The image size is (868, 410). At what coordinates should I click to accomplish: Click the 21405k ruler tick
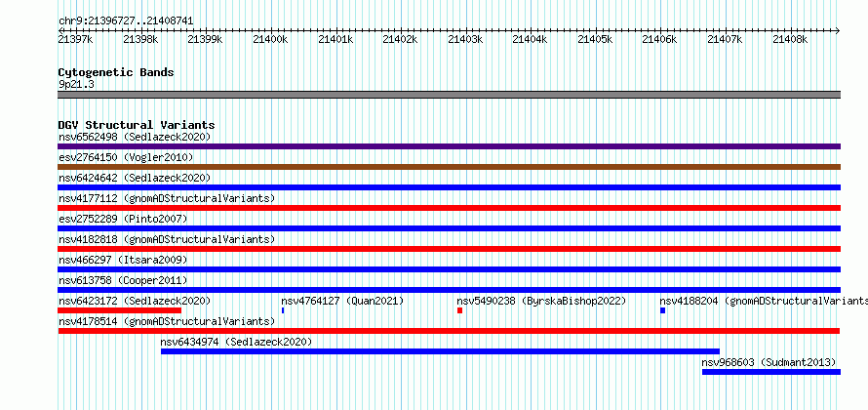point(595,39)
